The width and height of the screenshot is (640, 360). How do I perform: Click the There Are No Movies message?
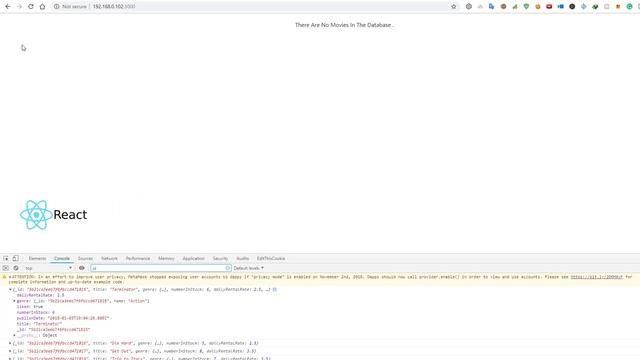(344, 25)
